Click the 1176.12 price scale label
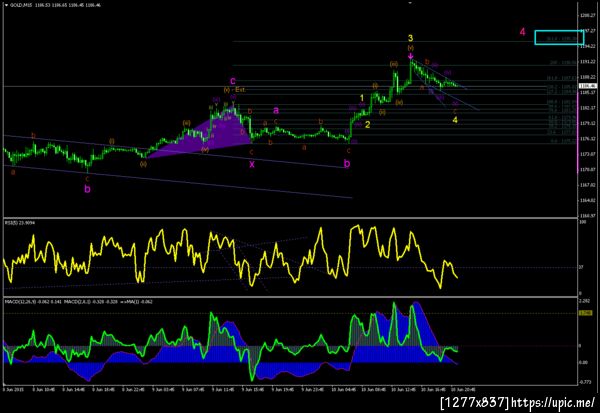600x413 pixels. 588,139
